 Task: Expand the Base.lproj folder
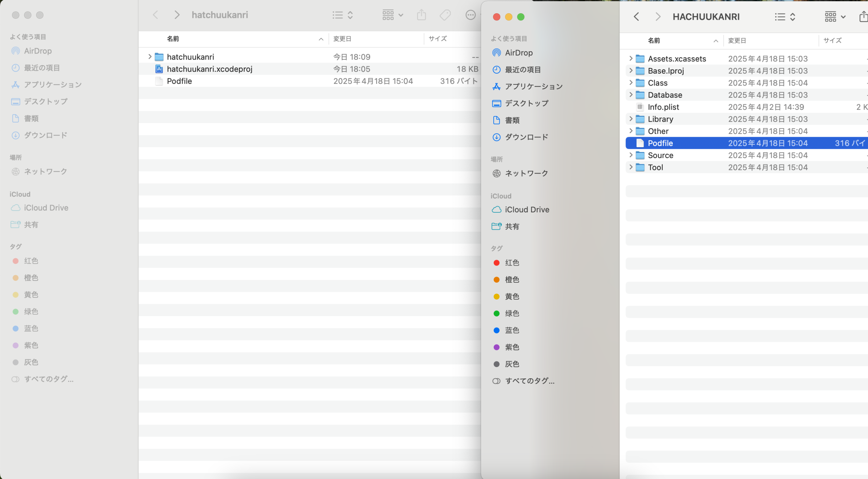631,71
